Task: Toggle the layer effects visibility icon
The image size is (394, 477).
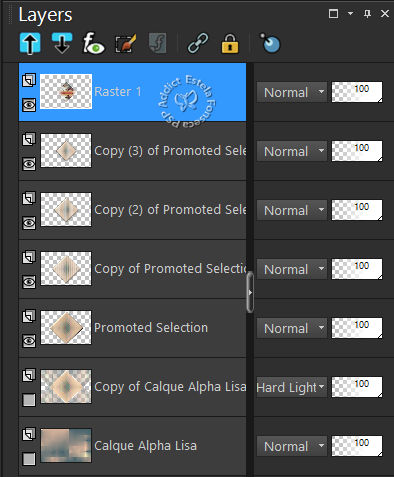Action: (x=93, y=43)
